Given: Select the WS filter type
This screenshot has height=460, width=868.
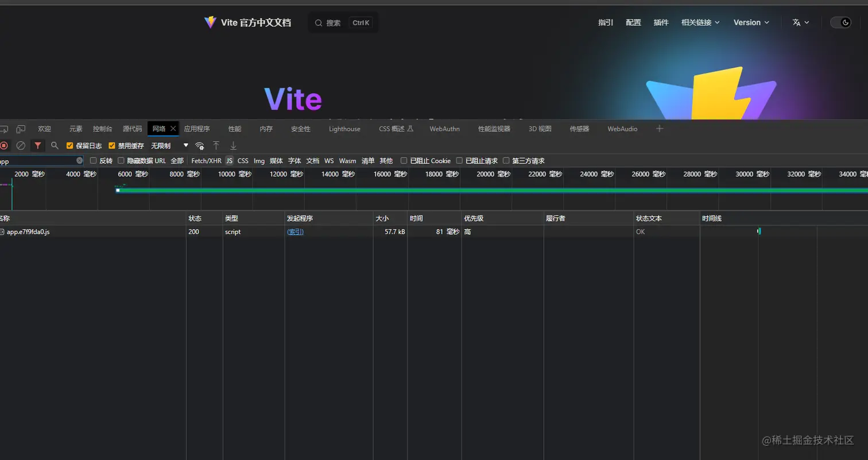Looking at the screenshot, I should point(329,161).
